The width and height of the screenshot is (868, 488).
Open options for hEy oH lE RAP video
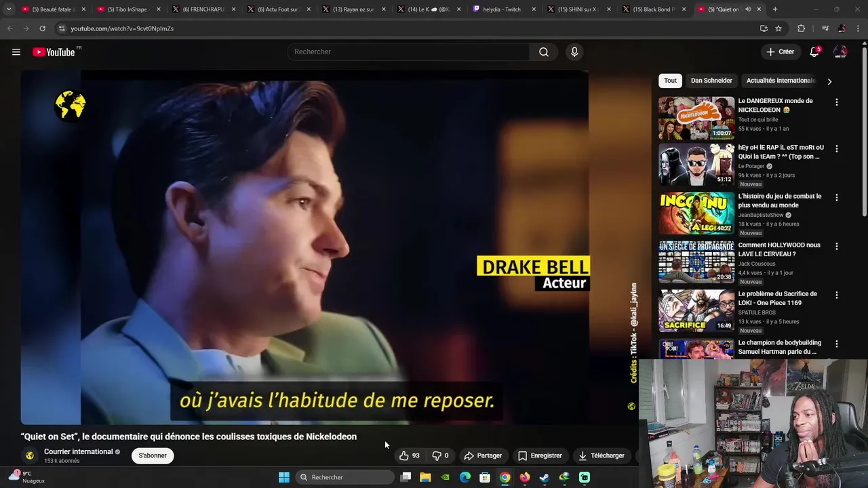[x=836, y=148]
